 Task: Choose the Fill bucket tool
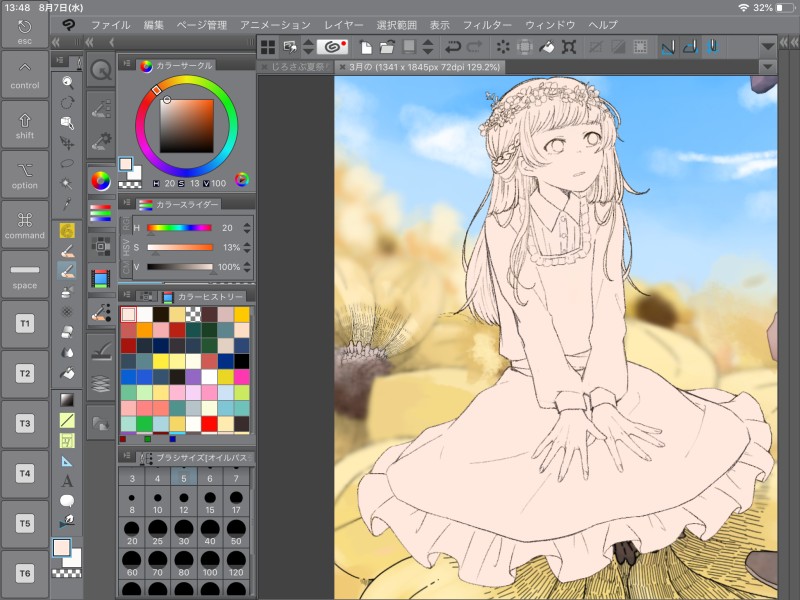click(x=67, y=372)
